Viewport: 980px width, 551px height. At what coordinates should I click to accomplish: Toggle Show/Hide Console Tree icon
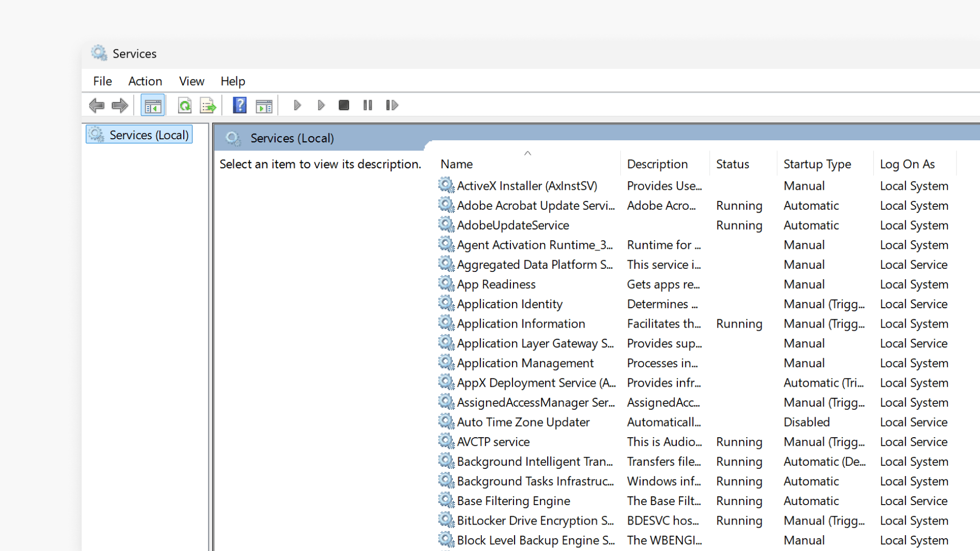[x=153, y=106]
